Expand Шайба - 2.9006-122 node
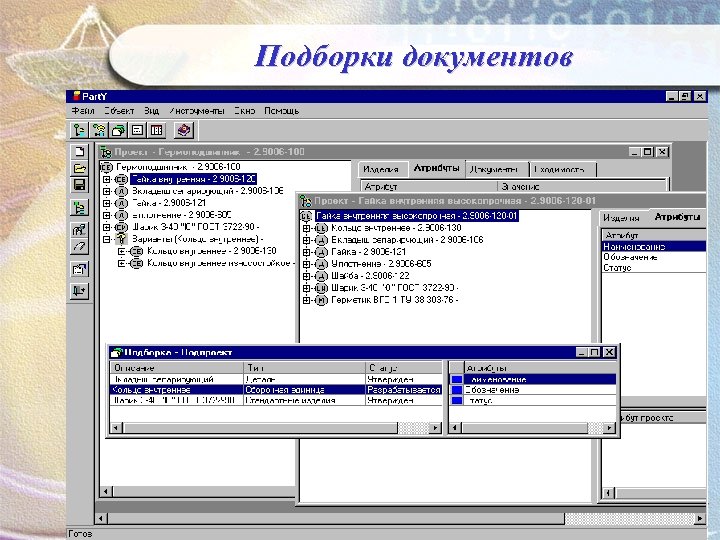Screen dimensions: 720x540 [x=306, y=276]
